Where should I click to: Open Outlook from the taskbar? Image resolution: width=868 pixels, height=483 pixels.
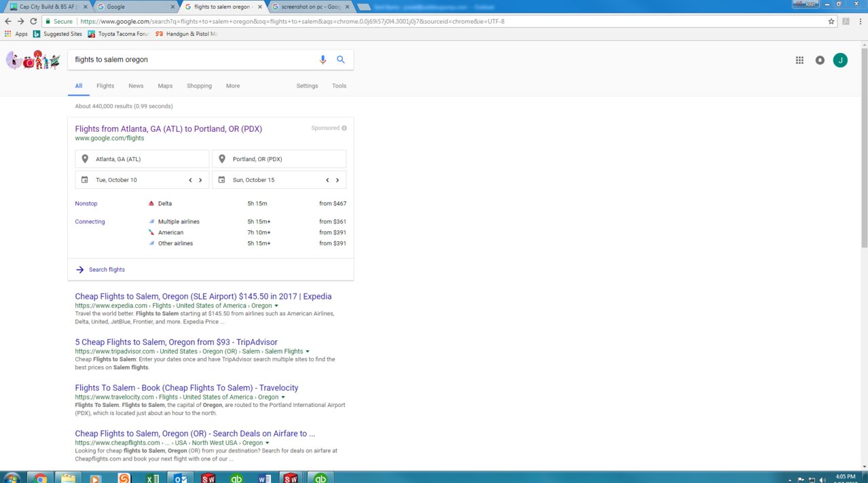point(181,478)
